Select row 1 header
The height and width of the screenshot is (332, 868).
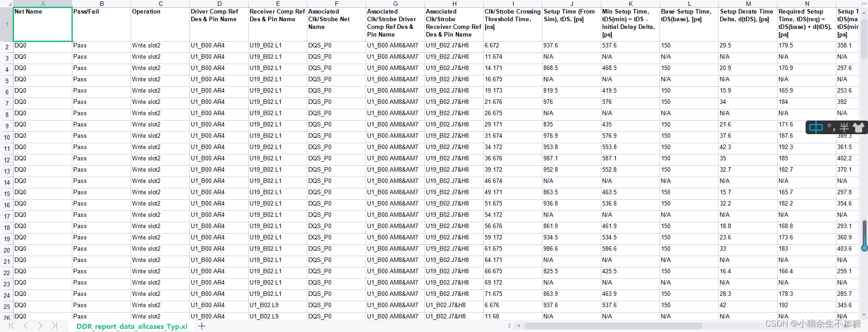click(7, 24)
